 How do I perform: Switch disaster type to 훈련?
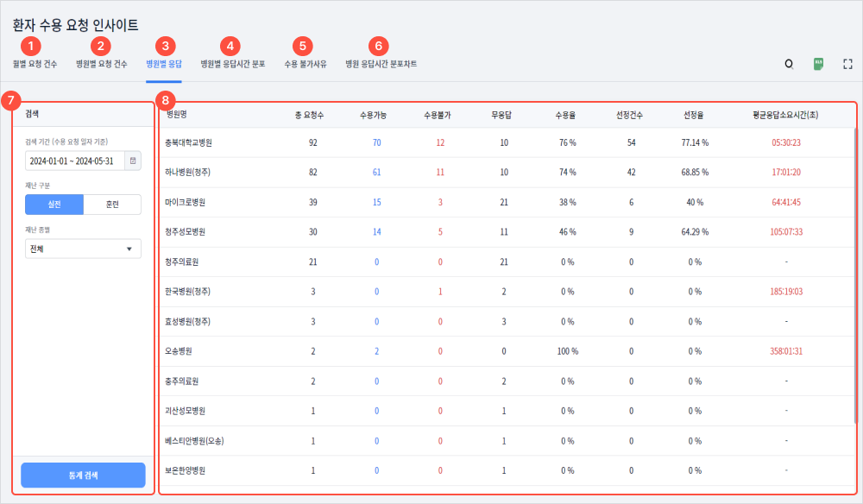pos(112,205)
